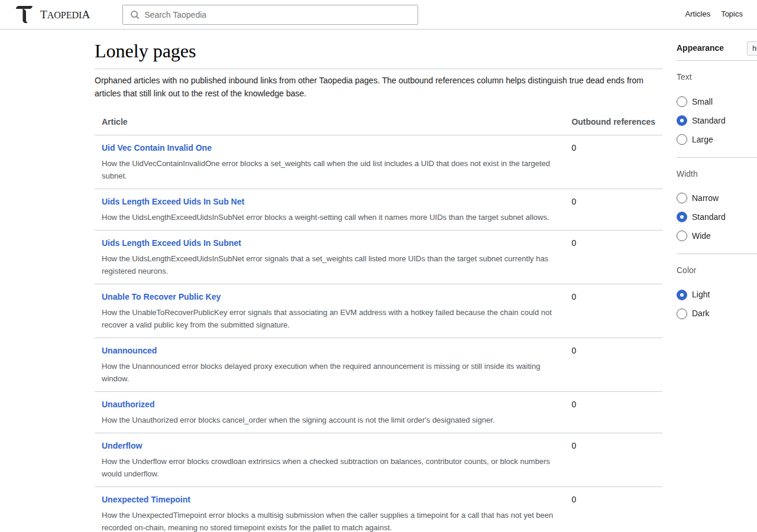Click the UnableToRecoverPublicKey description text

(327, 319)
